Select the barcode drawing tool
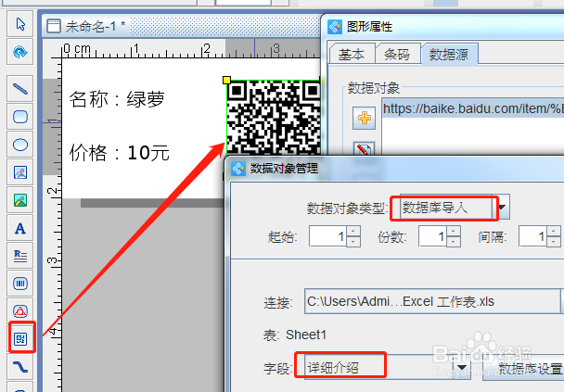The height and width of the screenshot is (392, 564). [20, 284]
